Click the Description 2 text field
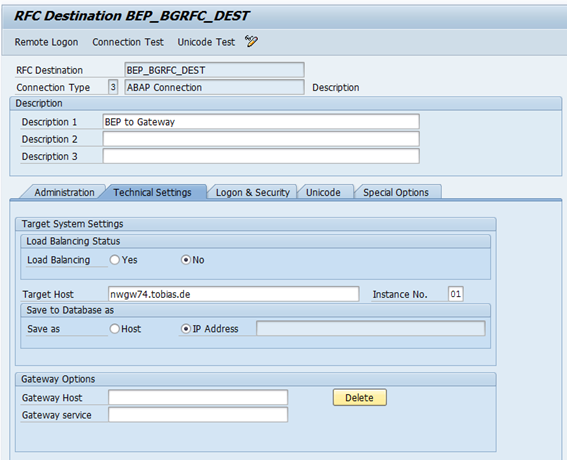Viewport: 567px width, 460px height. (261, 139)
